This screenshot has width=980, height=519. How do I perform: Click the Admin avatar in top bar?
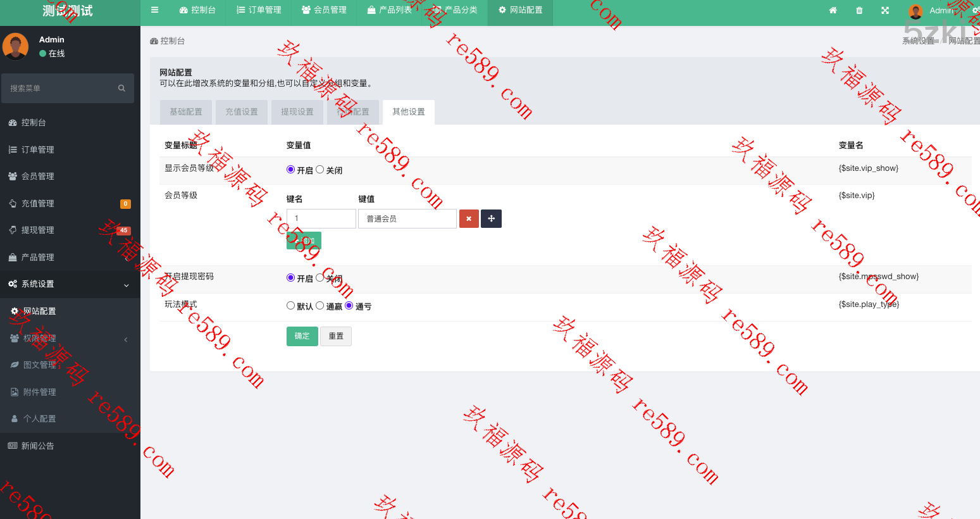point(915,11)
